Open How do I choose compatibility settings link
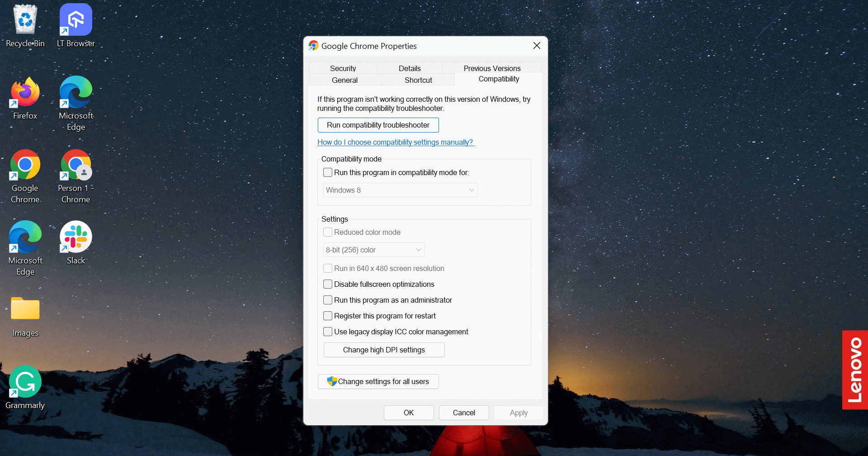The width and height of the screenshot is (868, 456). click(395, 142)
